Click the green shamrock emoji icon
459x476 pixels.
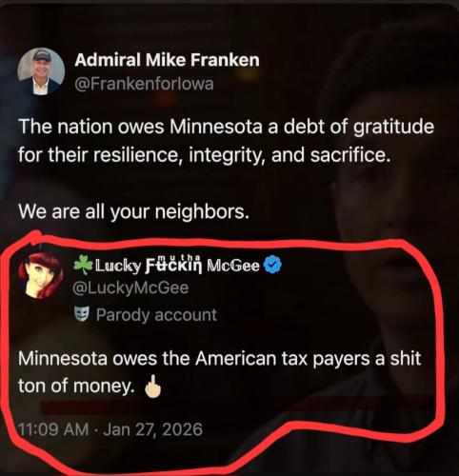pyautogui.click(x=84, y=266)
